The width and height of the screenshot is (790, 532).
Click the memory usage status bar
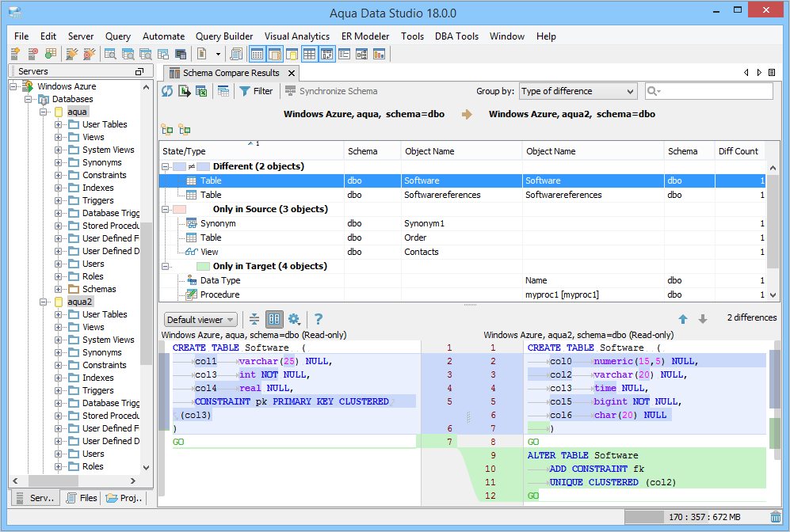point(696,517)
